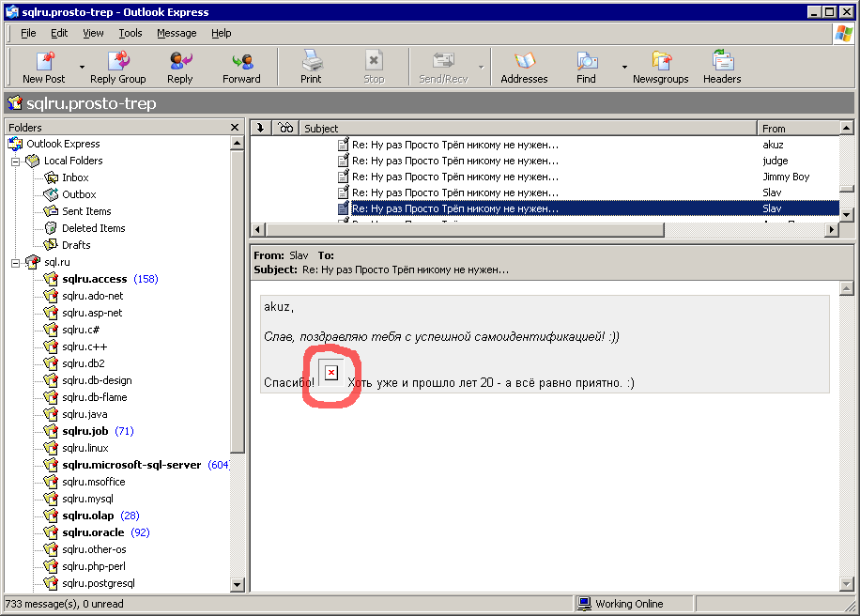Screen dimensions: 860x616
Task: Click the New Post toolbar icon
Action: click(x=43, y=62)
